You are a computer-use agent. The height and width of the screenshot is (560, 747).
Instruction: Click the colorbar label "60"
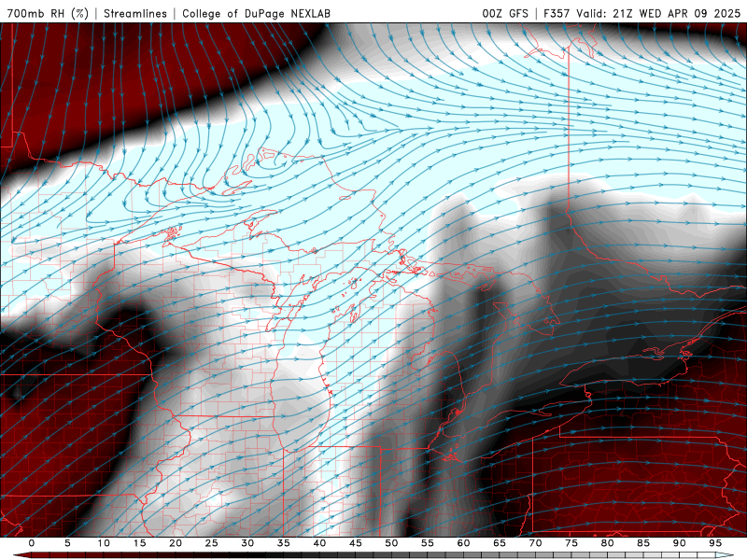tap(463, 543)
